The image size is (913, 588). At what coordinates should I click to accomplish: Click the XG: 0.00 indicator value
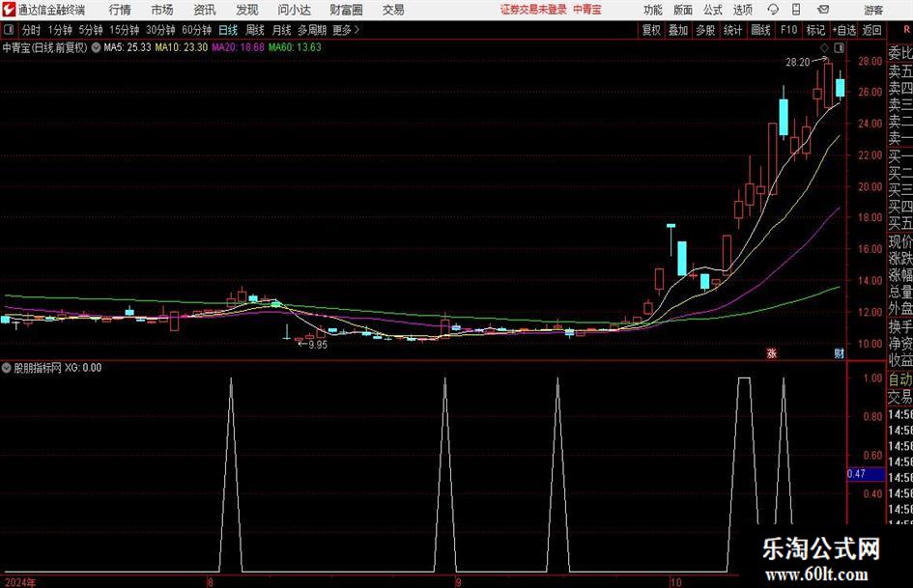pos(83,368)
